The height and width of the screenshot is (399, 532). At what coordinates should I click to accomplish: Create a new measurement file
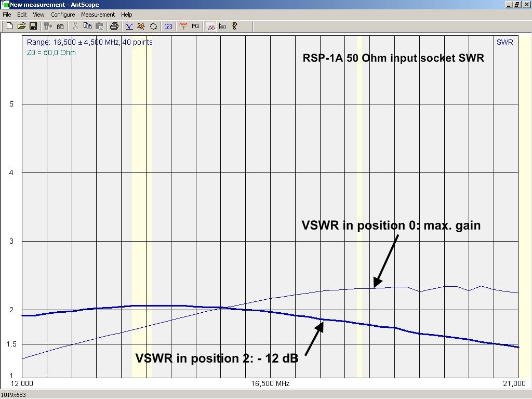(9, 26)
